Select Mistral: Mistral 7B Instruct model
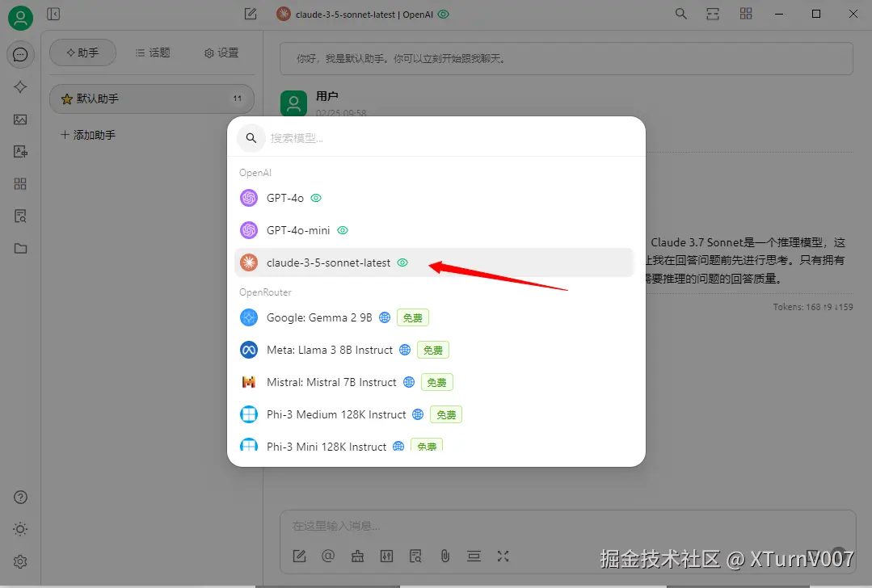Screen dimensions: 872x588 434,382
